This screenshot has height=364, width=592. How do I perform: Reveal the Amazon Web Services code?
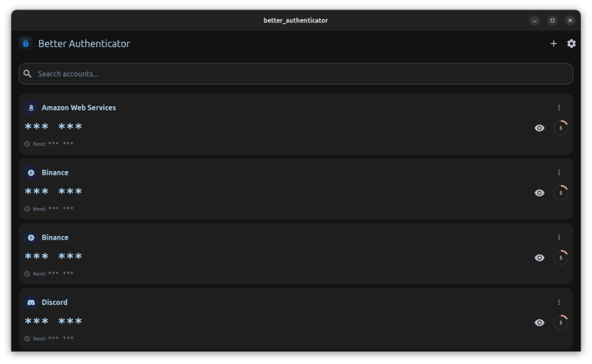tap(539, 128)
